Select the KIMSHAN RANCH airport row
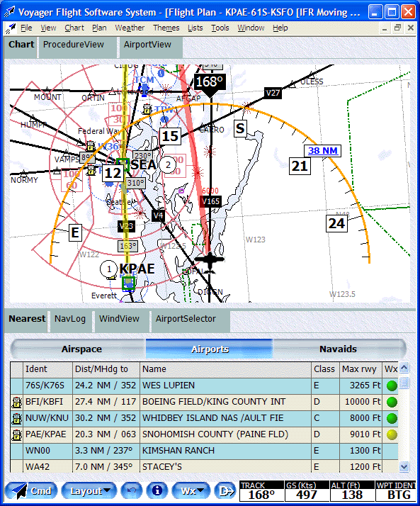420x506 pixels. (x=204, y=451)
